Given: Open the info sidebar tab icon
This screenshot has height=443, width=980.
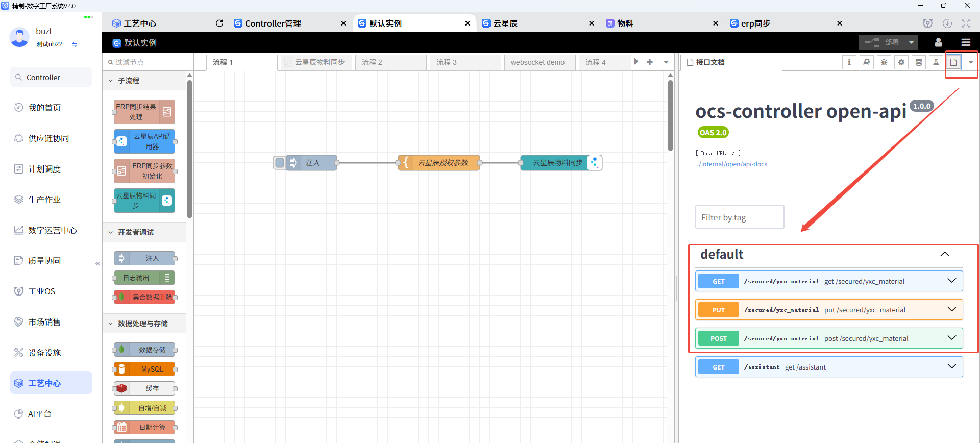Looking at the screenshot, I should 849,62.
